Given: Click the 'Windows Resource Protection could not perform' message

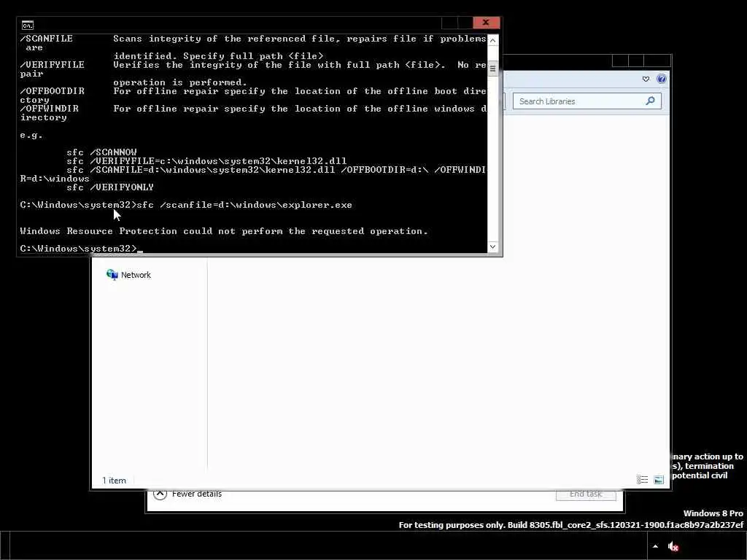Looking at the screenshot, I should click(x=224, y=231).
